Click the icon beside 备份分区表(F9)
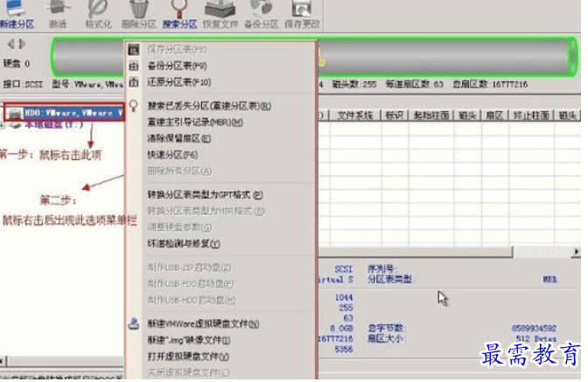 (134, 66)
